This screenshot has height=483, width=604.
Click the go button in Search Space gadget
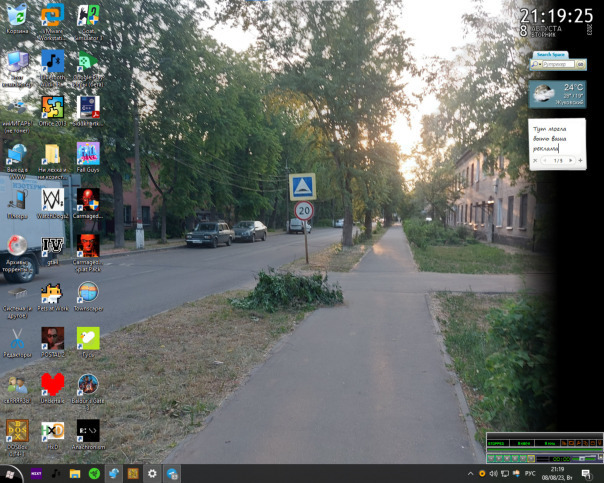pyautogui.click(x=581, y=64)
